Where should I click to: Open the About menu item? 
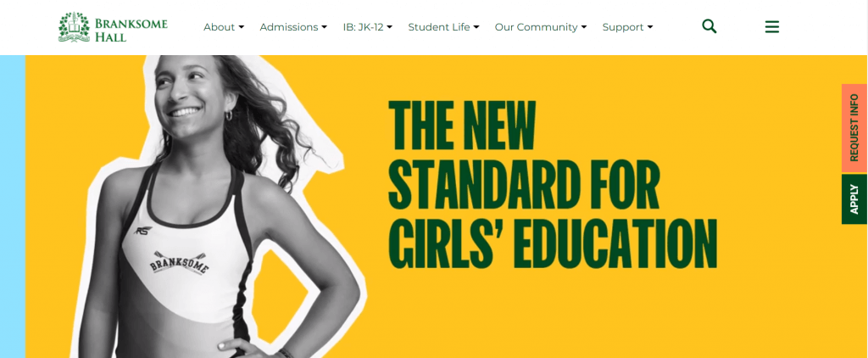point(220,27)
